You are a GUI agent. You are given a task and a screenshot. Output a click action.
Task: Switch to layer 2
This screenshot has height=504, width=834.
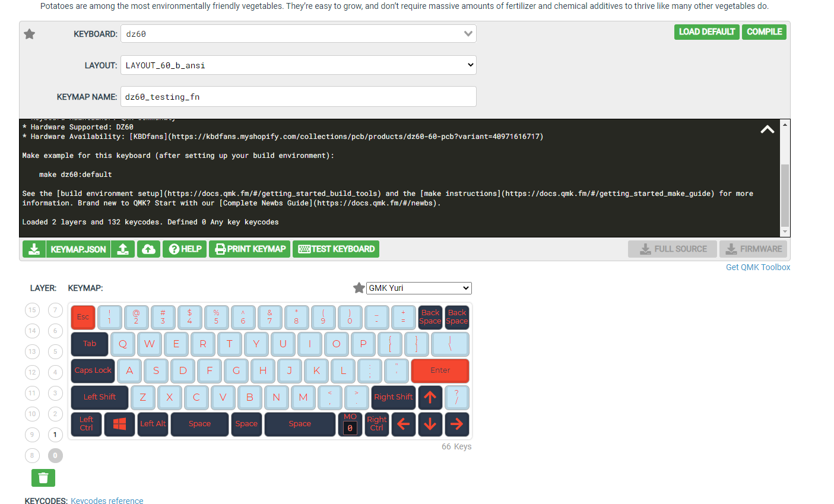point(55,414)
